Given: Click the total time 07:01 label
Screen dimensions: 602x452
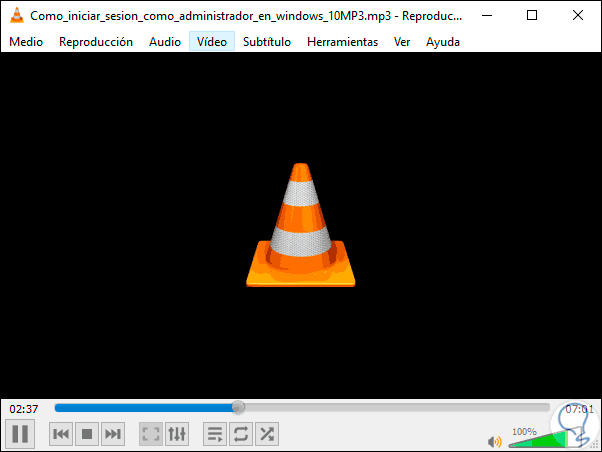Looking at the screenshot, I should (x=579, y=409).
